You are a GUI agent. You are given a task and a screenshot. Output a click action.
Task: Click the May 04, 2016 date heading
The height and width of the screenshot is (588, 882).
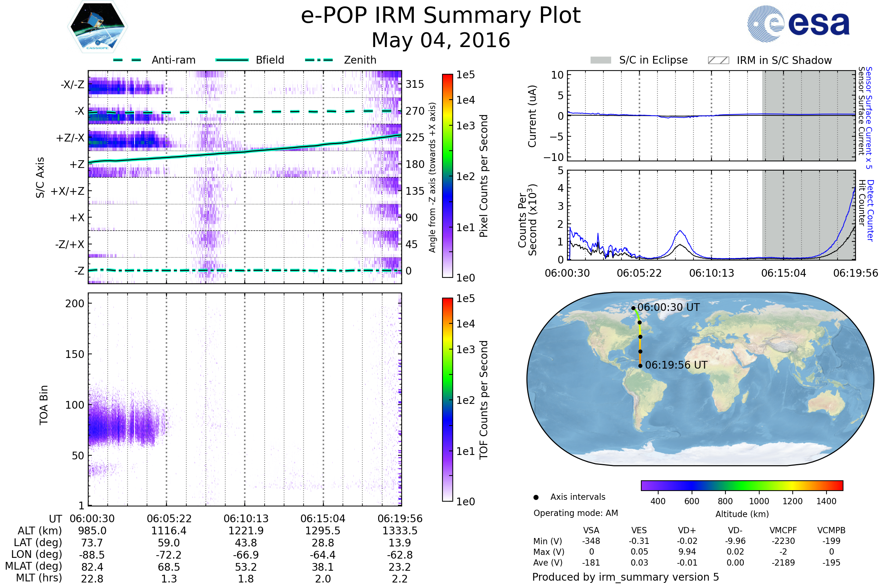(x=441, y=40)
